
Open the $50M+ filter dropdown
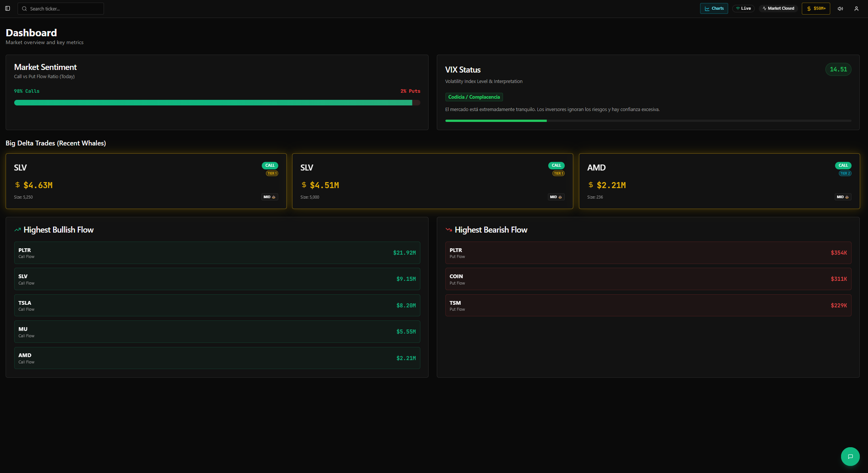[816, 8]
